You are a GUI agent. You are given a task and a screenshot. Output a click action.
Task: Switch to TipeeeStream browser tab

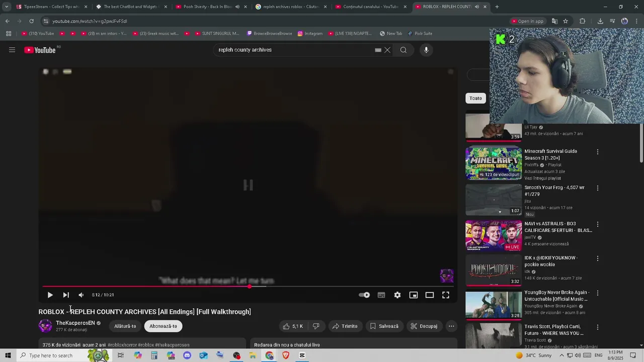point(51,7)
